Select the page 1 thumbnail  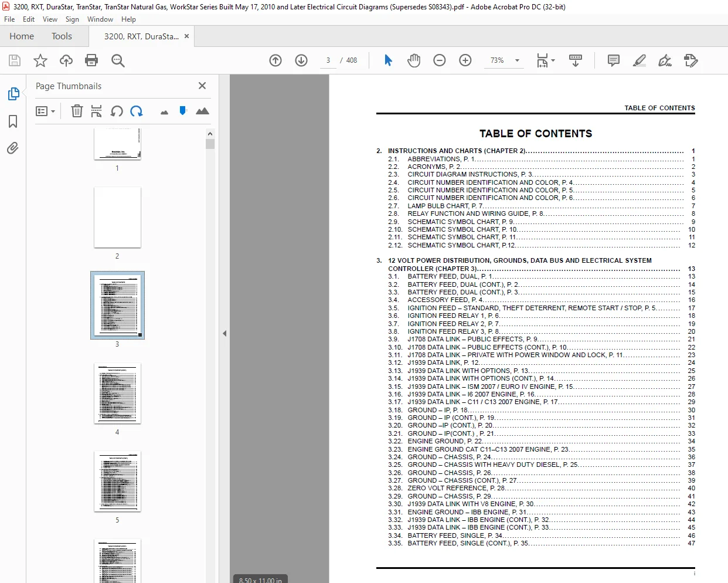coord(117,144)
